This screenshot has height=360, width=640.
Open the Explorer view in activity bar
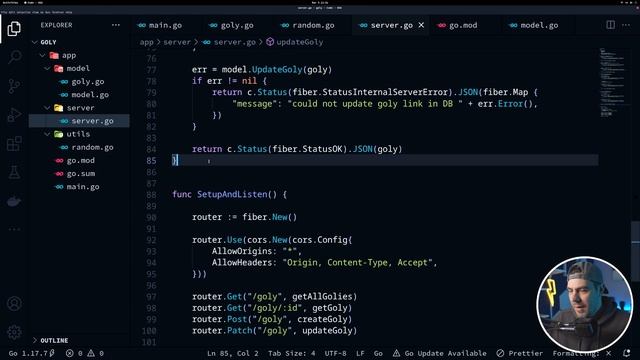pos(14,29)
